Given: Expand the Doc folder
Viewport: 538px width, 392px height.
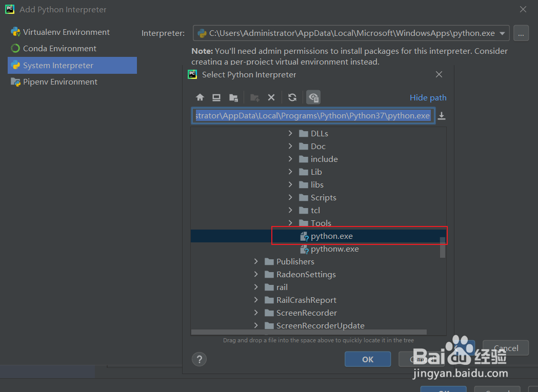Looking at the screenshot, I should pos(290,146).
